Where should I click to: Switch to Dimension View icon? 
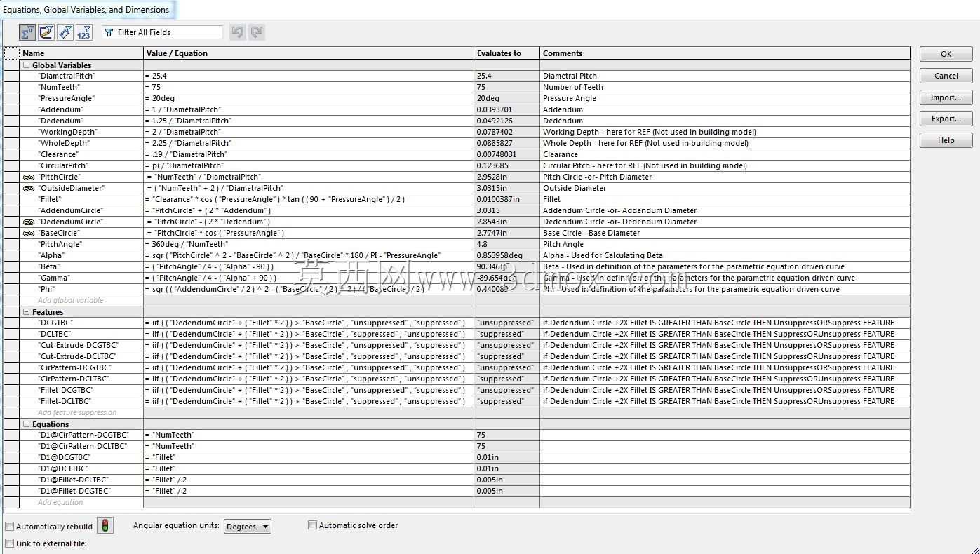[x=65, y=32]
